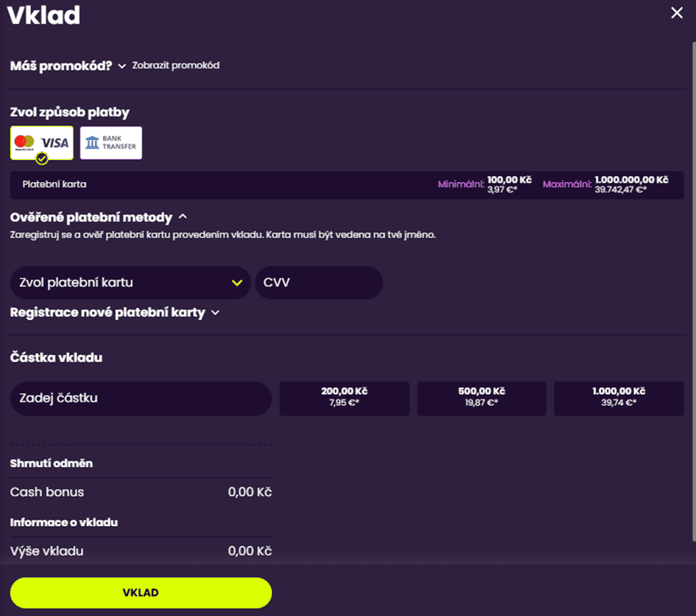Select the 200,00 Kč preset amount
The height and width of the screenshot is (616, 696).
click(345, 399)
